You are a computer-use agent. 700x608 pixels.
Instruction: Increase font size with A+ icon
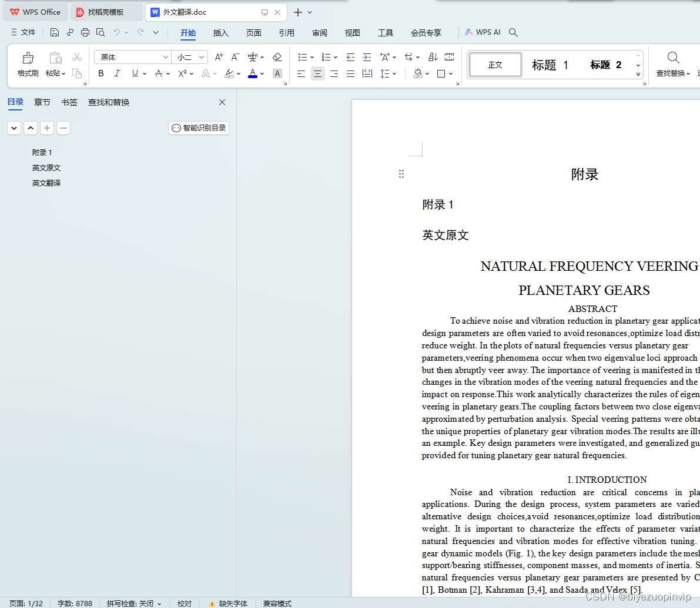click(219, 57)
